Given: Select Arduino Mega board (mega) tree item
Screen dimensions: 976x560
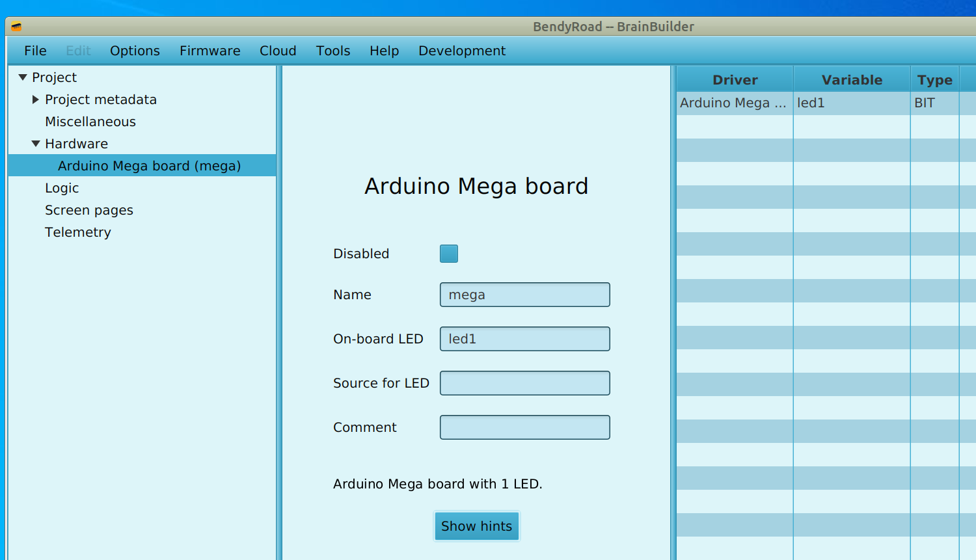Looking at the screenshot, I should [x=142, y=165].
